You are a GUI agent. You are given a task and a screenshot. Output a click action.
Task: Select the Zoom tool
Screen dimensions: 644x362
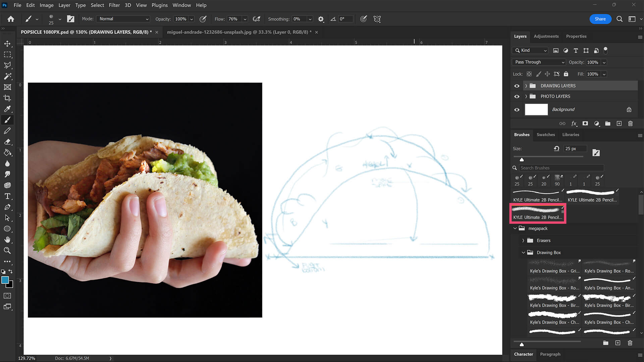(7, 250)
